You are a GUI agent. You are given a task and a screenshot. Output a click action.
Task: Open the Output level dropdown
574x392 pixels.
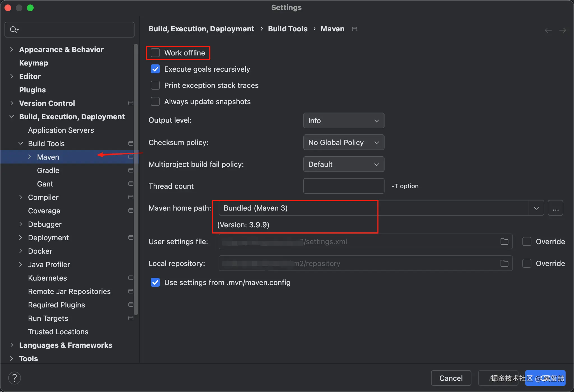(x=344, y=120)
